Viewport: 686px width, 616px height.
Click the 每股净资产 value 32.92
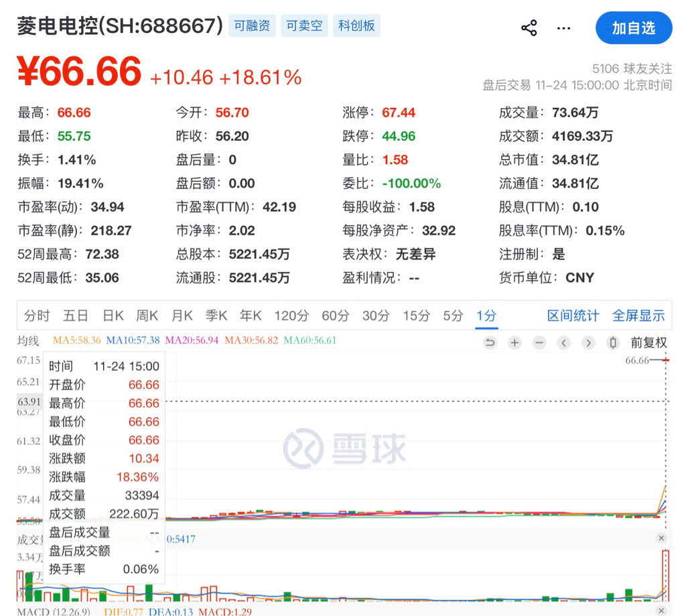pos(439,231)
